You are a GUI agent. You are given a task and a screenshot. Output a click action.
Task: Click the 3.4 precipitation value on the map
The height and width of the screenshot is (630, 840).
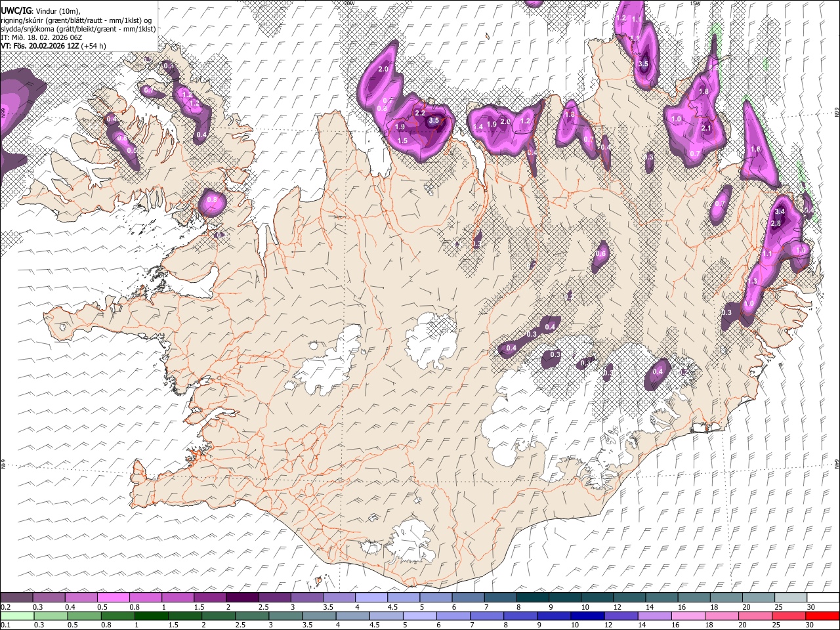click(x=780, y=212)
